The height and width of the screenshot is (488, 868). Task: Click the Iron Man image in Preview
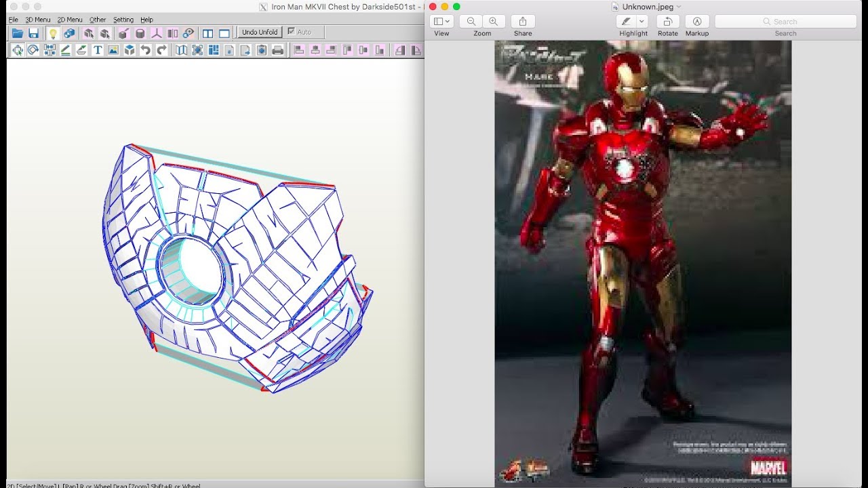point(643,263)
